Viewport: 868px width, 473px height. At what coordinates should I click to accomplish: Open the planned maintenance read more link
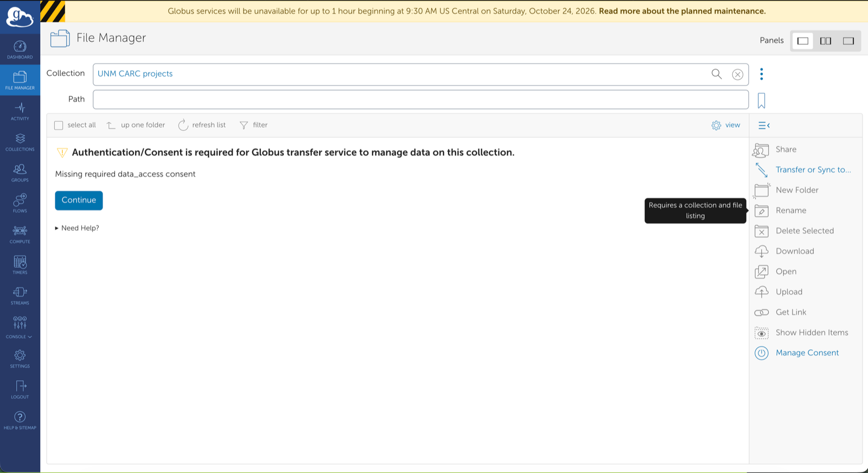click(x=682, y=11)
